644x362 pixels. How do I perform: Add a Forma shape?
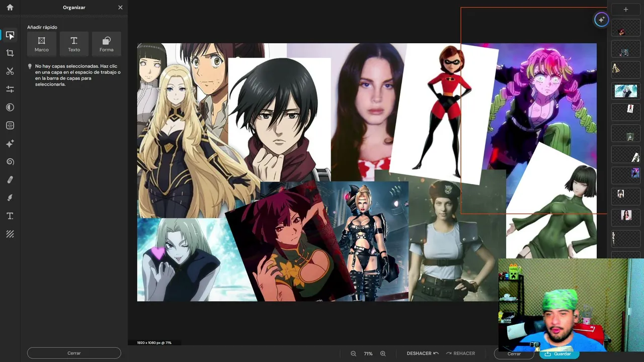coord(106,43)
